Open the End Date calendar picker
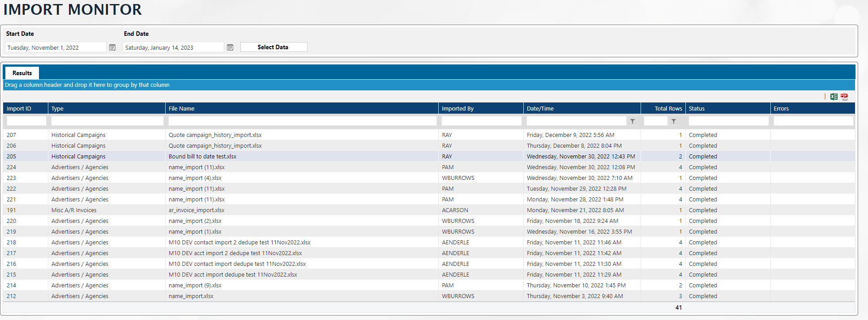This screenshot has height=320, width=868. [230, 47]
